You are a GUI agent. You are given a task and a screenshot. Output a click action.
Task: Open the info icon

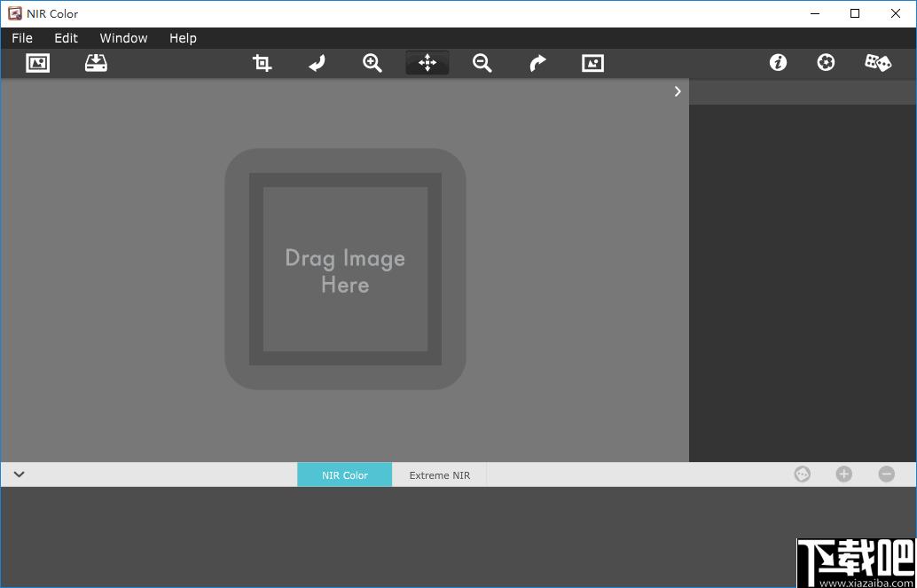778,63
